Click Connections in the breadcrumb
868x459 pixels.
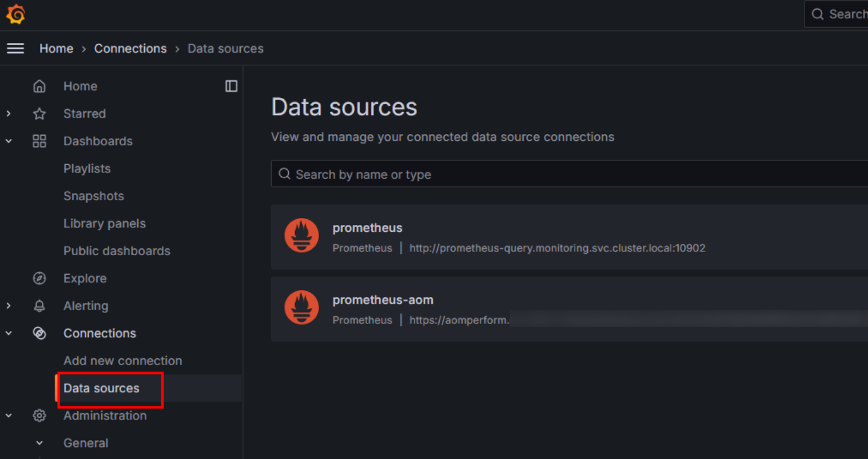click(130, 49)
